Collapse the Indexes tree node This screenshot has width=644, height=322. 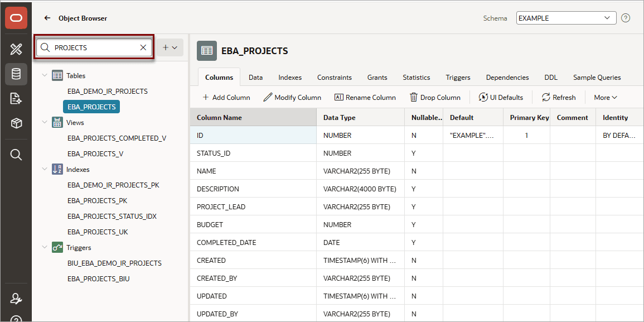[x=45, y=170]
